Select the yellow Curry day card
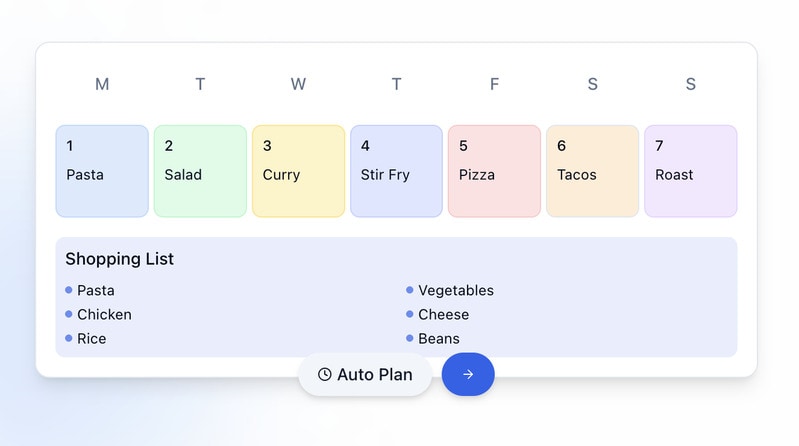The image size is (799, 446). [298, 171]
